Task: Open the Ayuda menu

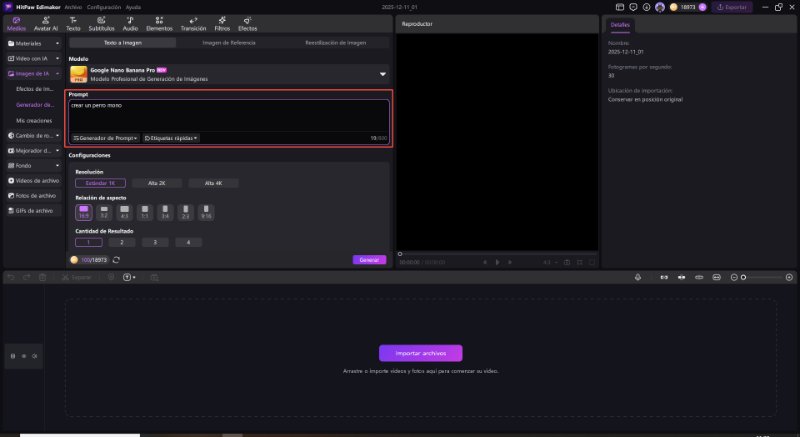Action: click(x=133, y=7)
